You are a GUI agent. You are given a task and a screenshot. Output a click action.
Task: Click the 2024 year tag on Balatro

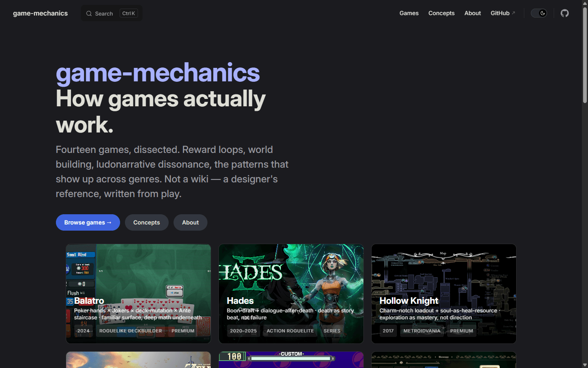83,331
